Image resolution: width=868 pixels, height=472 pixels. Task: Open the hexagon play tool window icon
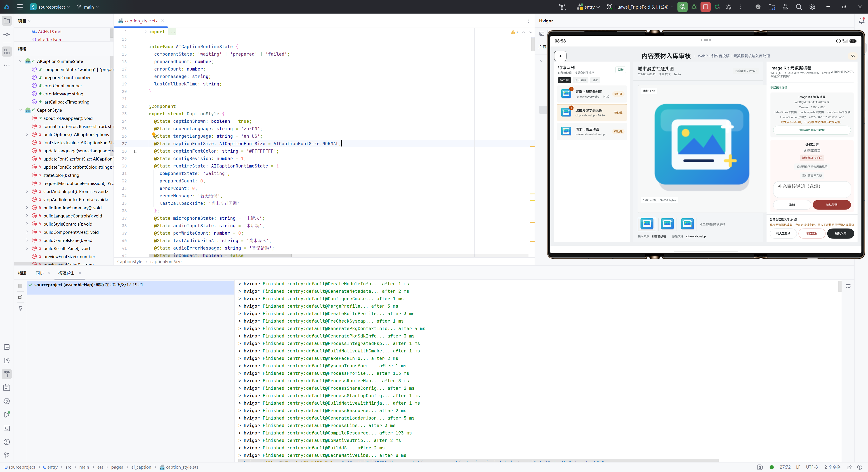coord(7,401)
